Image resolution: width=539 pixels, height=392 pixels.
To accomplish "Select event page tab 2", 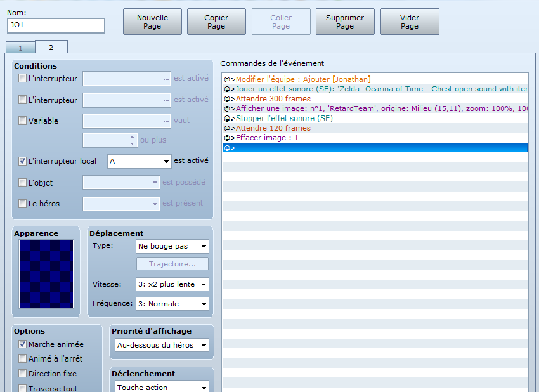I will 51,48.
